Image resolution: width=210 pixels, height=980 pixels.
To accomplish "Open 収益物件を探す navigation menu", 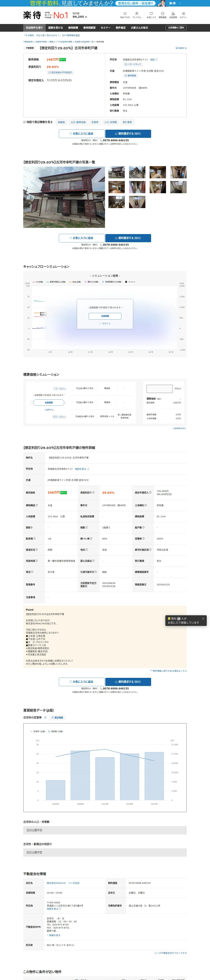I will pos(34,28).
